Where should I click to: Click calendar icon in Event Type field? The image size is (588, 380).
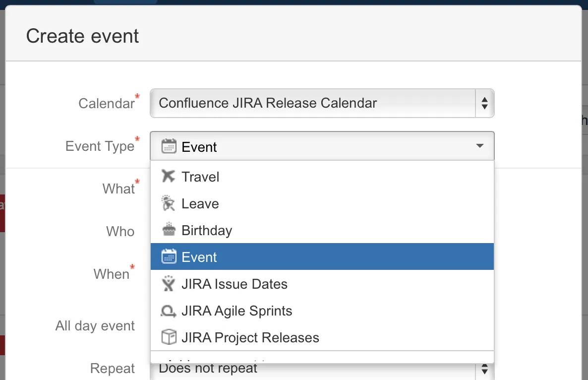pos(169,146)
